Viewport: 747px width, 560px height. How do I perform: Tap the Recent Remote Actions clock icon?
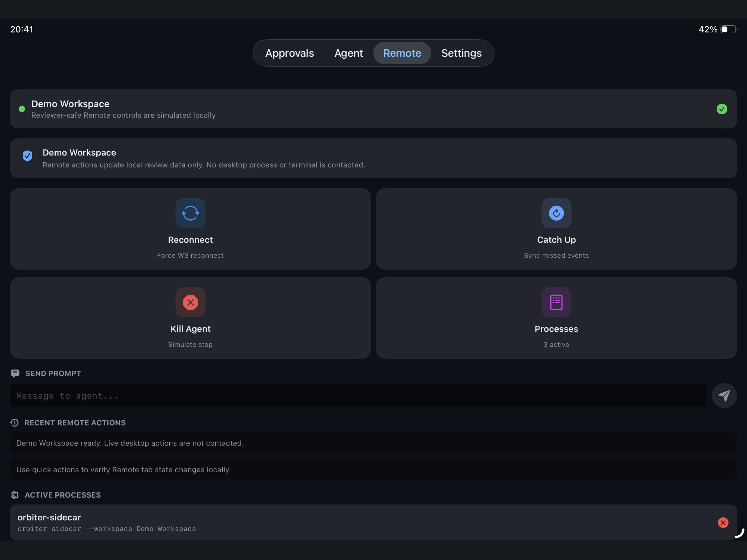(14, 423)
